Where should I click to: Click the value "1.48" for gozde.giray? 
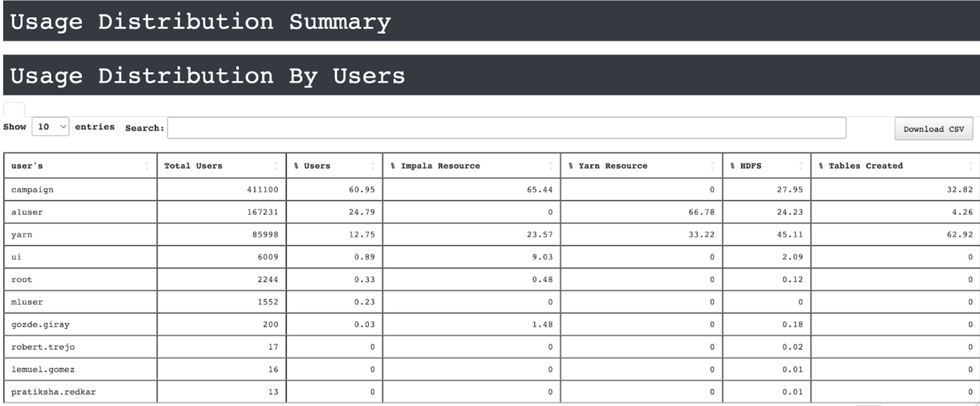click(542, 324)
